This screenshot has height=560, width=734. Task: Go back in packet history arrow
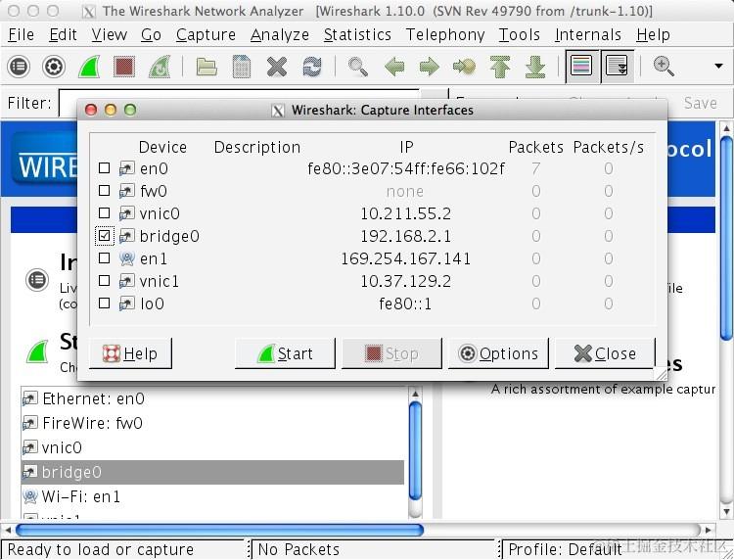pyautogui.click(x=394, y=67)
